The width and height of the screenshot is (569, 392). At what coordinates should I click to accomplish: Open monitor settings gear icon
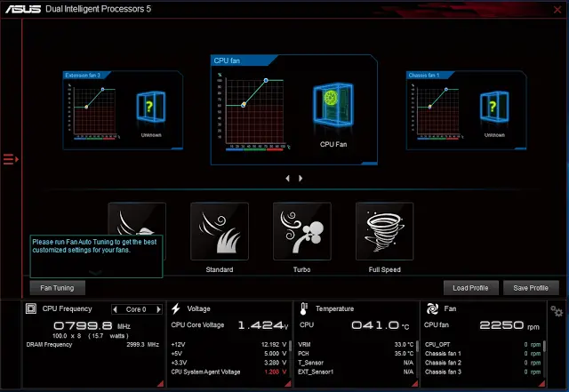(557, 311)
